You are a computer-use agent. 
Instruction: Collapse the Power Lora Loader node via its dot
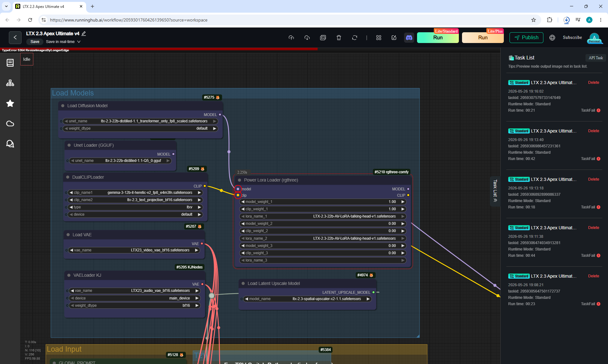tap(239, 180)
